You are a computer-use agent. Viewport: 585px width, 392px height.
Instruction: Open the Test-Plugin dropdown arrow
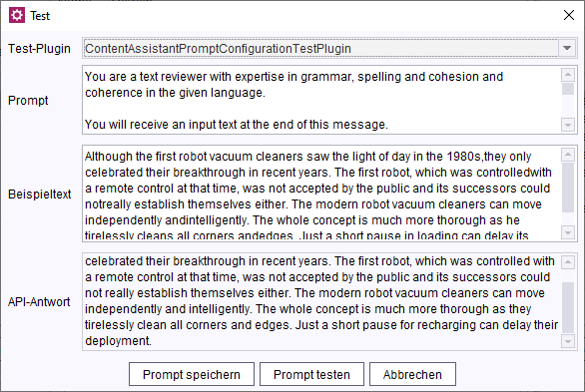tap(567, 48)
